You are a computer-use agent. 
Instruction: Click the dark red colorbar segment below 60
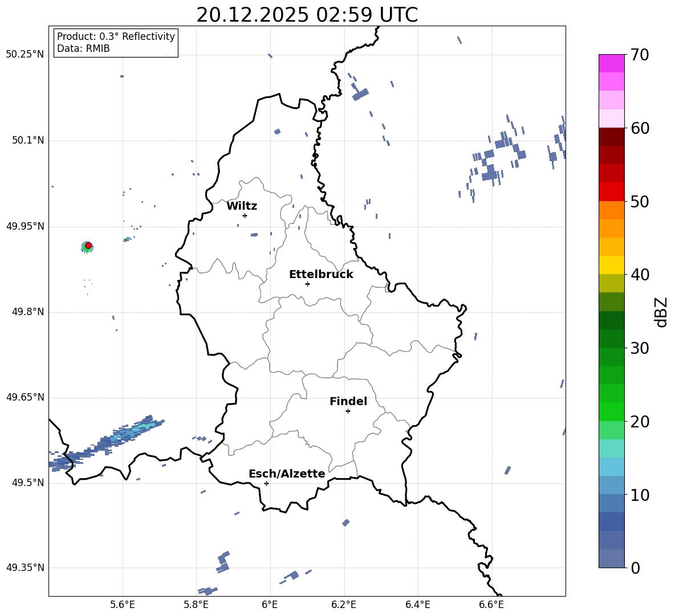click(x=611, y=137)
